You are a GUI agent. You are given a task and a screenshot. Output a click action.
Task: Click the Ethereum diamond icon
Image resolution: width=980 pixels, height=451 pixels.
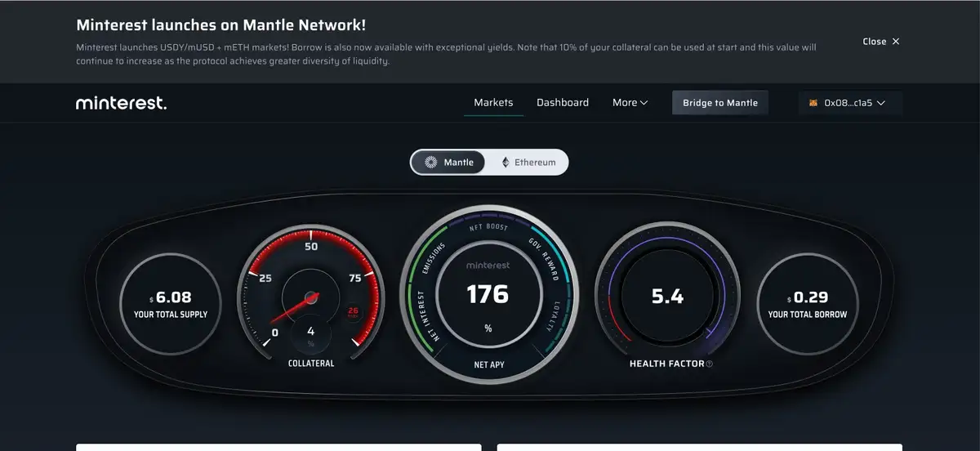pos(506,162)
